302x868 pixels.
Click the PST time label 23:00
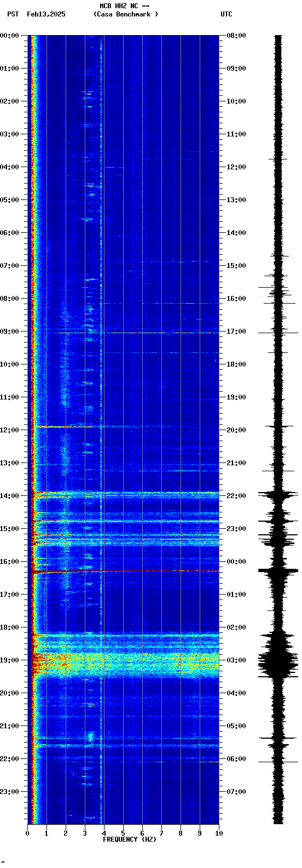[9, 792]
